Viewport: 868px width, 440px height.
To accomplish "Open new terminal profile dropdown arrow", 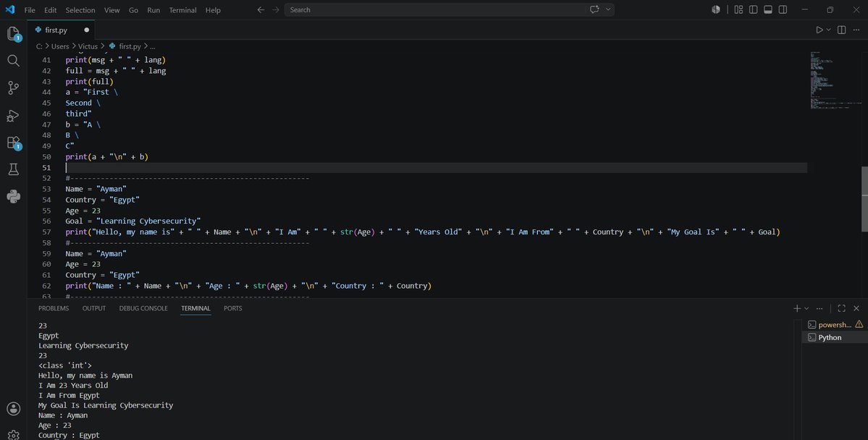I will (806, 308).
